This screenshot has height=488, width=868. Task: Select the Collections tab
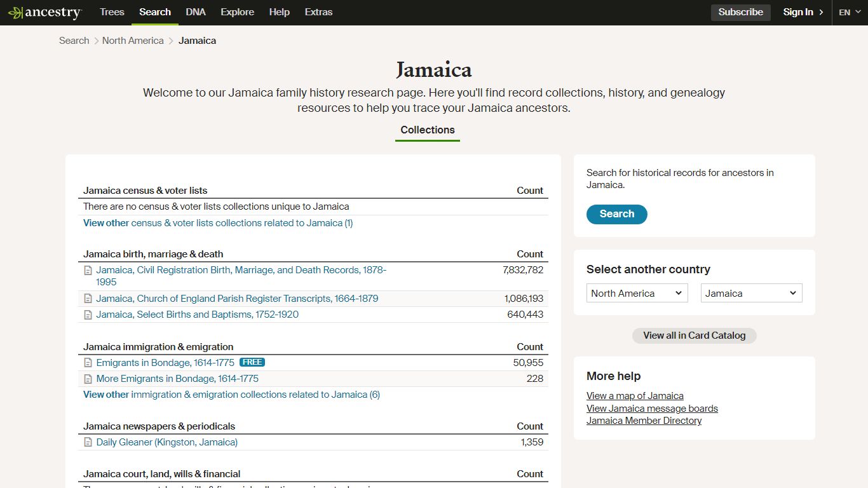point(428,130)
